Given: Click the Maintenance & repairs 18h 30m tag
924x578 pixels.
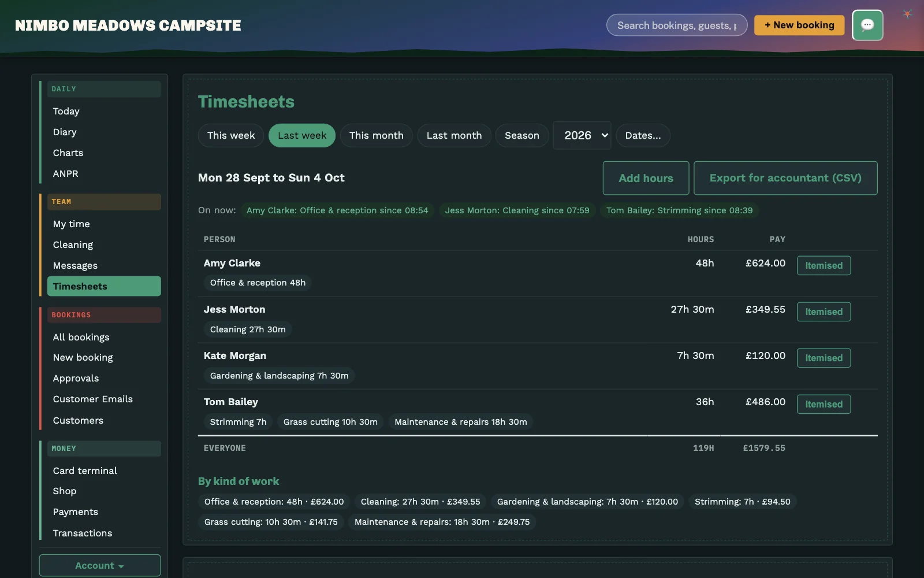Looking at the screenshot, I should [x=461, y=422].
